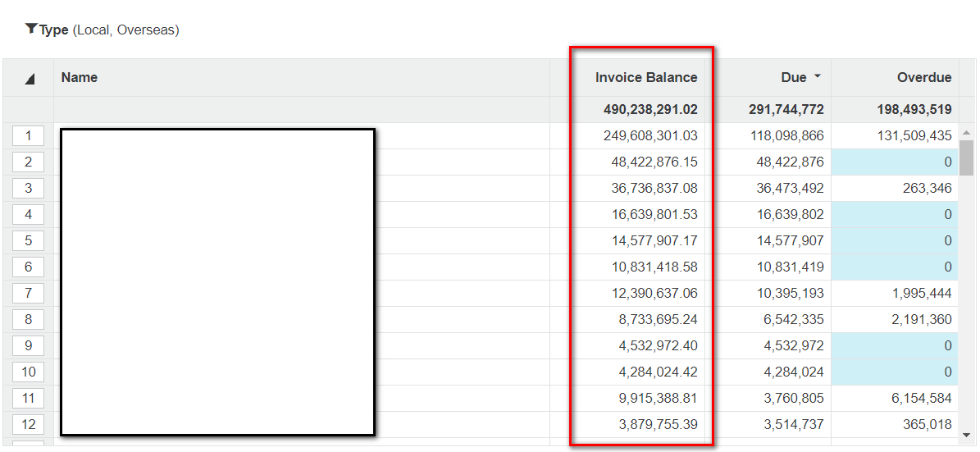Click the Overdue column header
Image resolution: width=980 pixels, height=452 pixels.
click(924, 78)
